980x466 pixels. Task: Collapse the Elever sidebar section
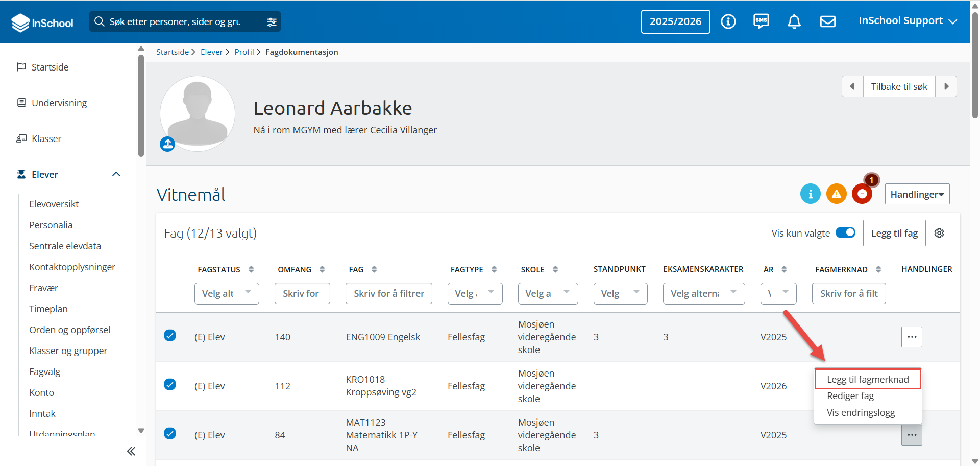[x=116, y=174]
